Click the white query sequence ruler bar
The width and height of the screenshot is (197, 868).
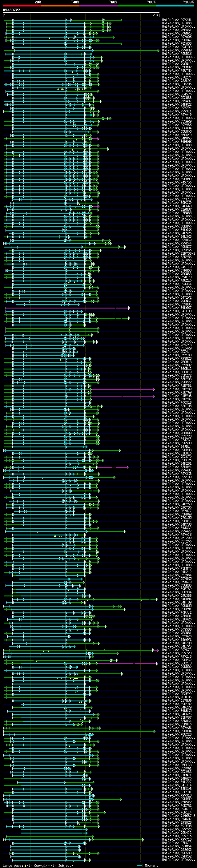81,13
